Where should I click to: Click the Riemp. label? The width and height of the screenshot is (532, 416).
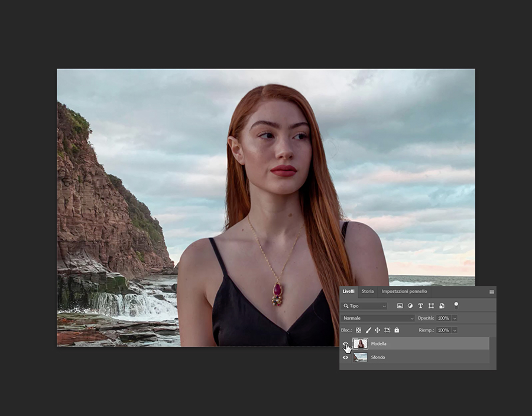tap(426, 330)
